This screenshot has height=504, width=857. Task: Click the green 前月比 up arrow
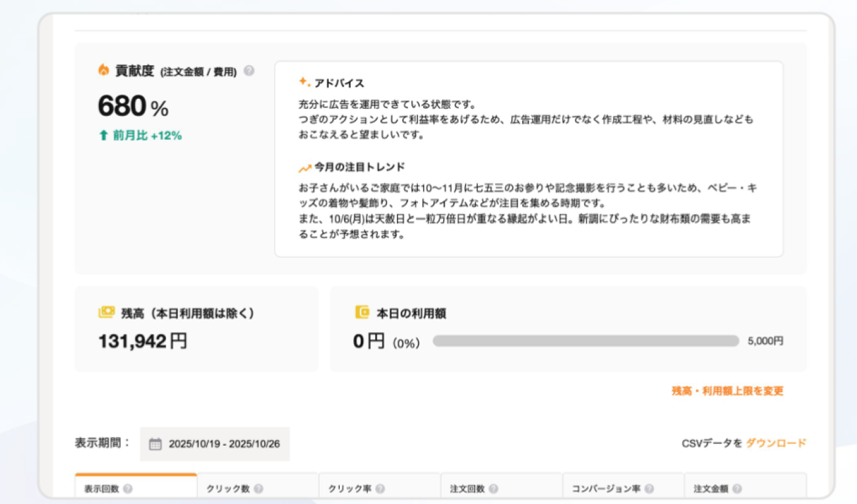(x=103, y=136)
